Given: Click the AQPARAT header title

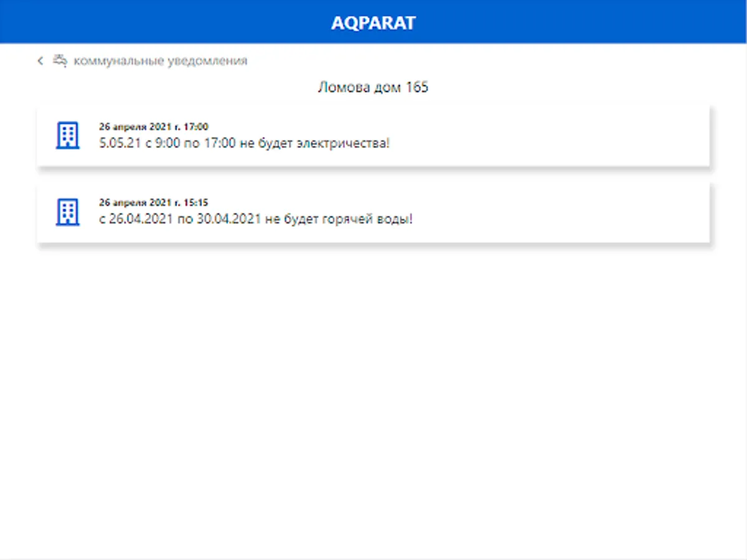Looking at the screenshot, I should pyautogui.click(x=374, y=23).
